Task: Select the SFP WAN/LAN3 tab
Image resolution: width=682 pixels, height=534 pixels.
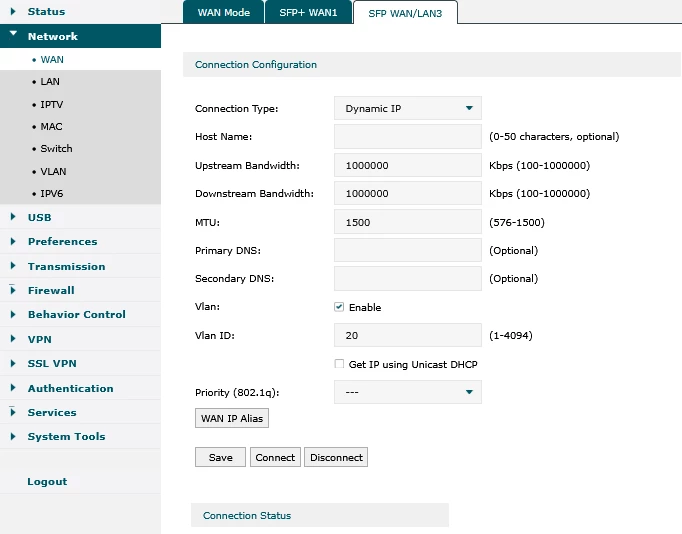Action: pyautogui.click(x=405, y=13)
